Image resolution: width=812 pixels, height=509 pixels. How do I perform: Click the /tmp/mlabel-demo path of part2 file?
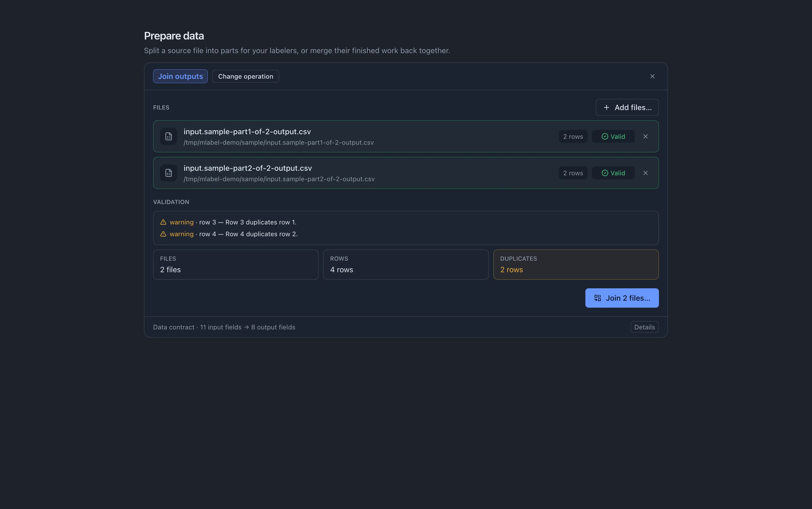pos(279,179)
